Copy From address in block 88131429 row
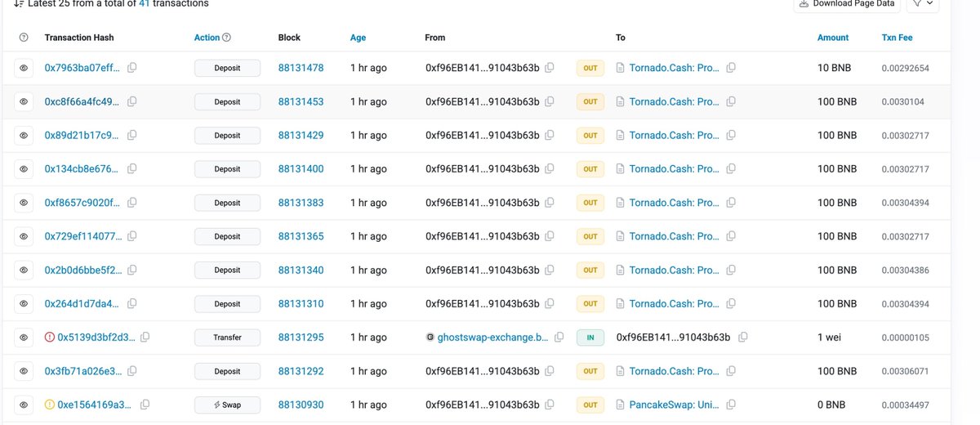 click(550, 136)
